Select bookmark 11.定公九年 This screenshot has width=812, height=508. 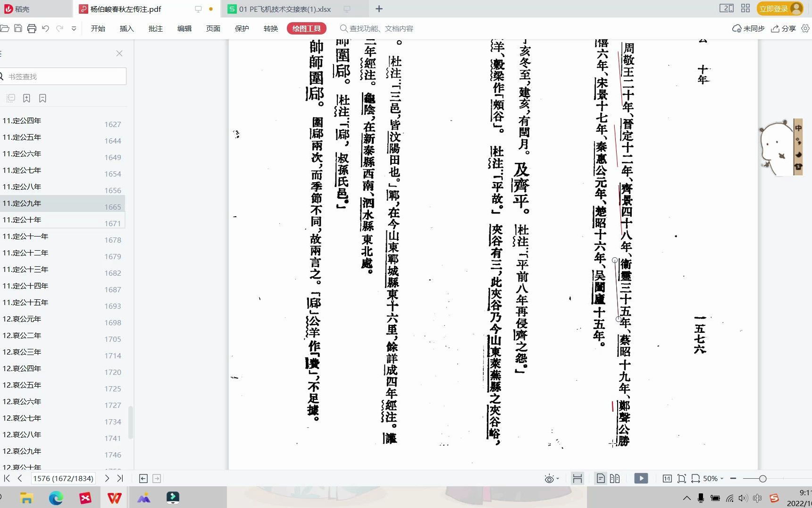click(62, 203)
